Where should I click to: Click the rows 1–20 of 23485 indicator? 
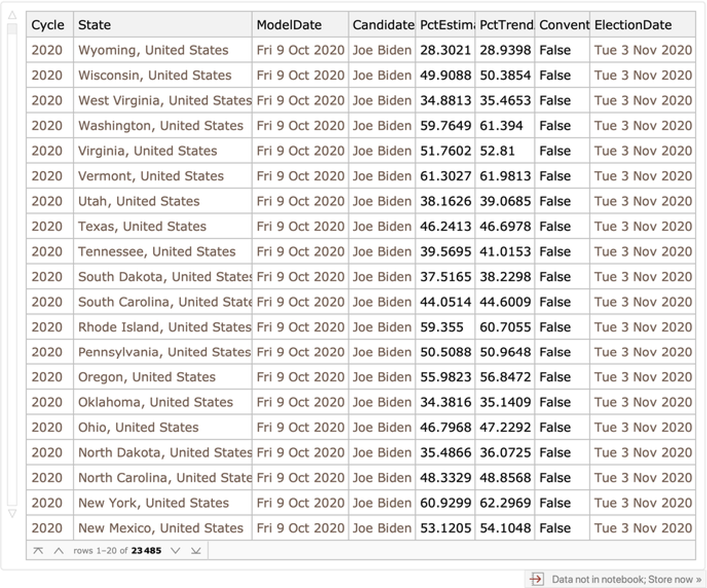[117, 551]
